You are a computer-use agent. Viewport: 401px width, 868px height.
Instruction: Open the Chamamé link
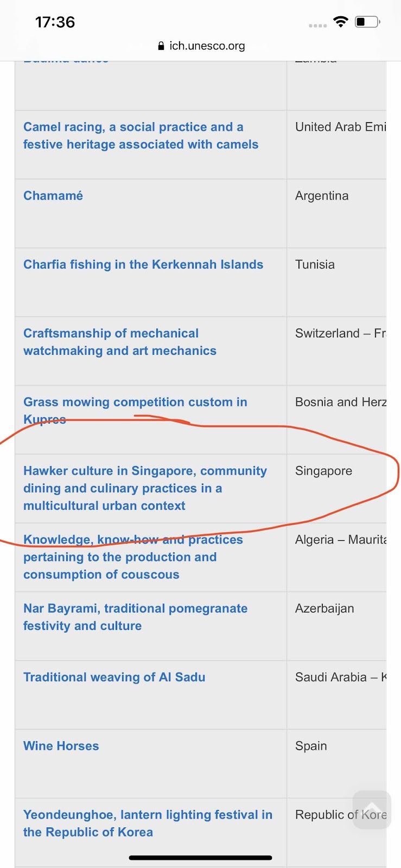(53, 196)
